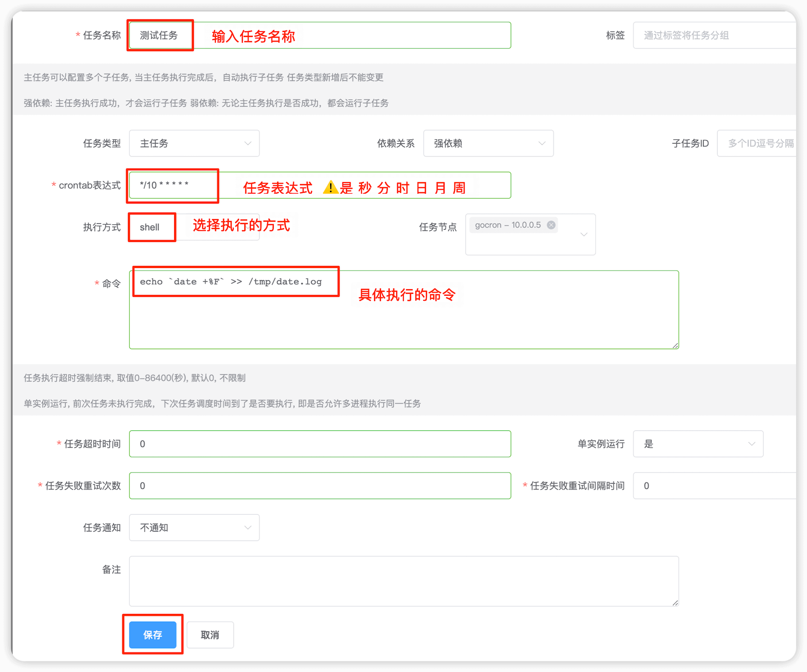Click inside the 命令 text area

(403, 327)
